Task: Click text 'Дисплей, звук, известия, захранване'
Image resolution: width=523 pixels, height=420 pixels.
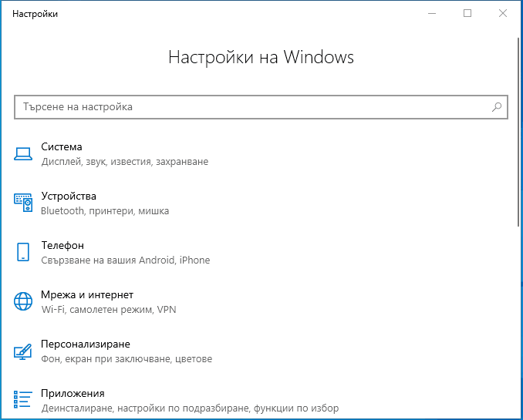Action: [x=125, y=162]
